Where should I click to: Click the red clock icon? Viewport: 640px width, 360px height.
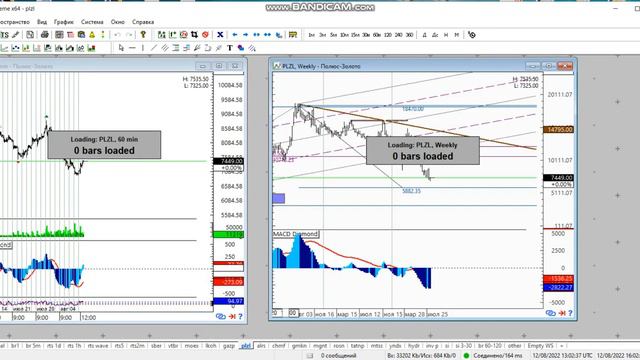(184, 35)
